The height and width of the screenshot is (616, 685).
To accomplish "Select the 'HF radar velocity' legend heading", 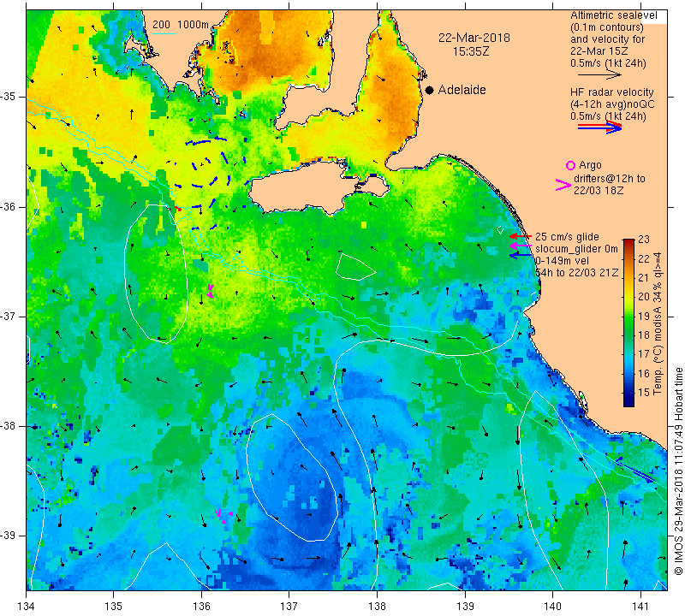I will (x=611, y=92).
